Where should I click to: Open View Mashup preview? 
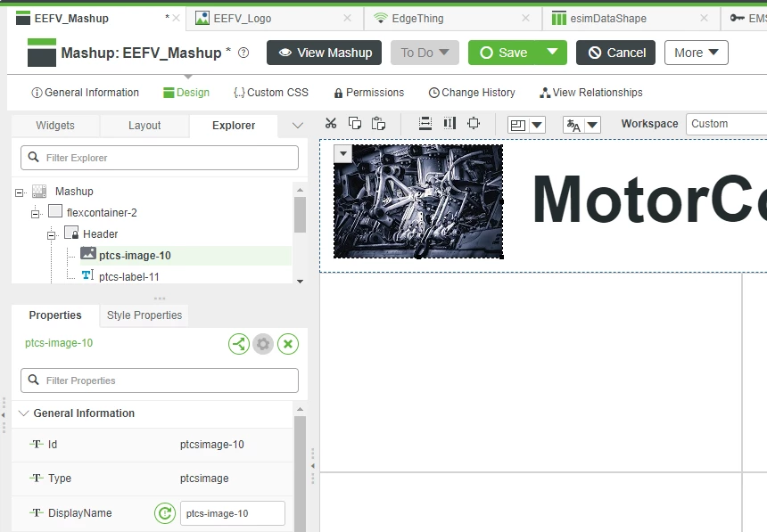[324, 53]
